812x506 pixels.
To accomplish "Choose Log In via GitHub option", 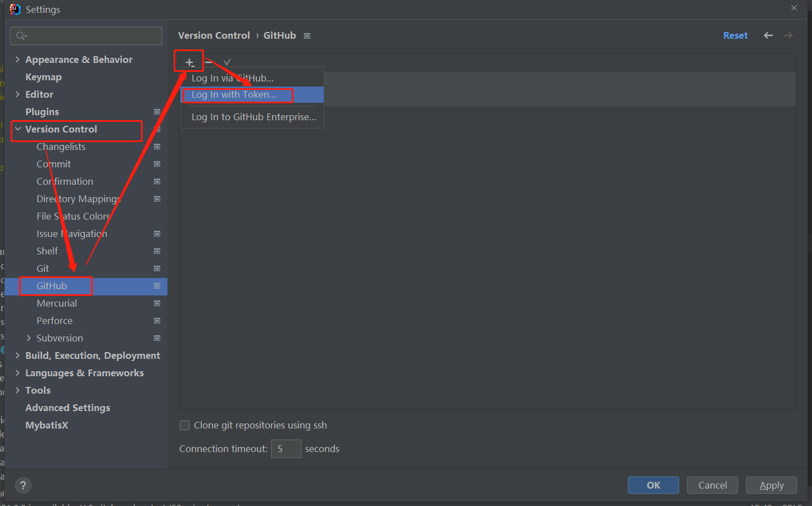I will (x=252, y=78).
